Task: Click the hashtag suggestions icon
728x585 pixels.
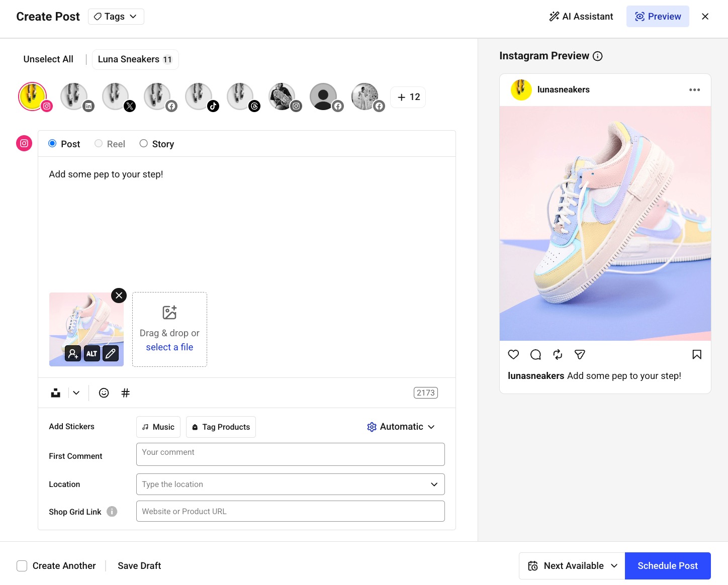Action: [x=125, y=393]
